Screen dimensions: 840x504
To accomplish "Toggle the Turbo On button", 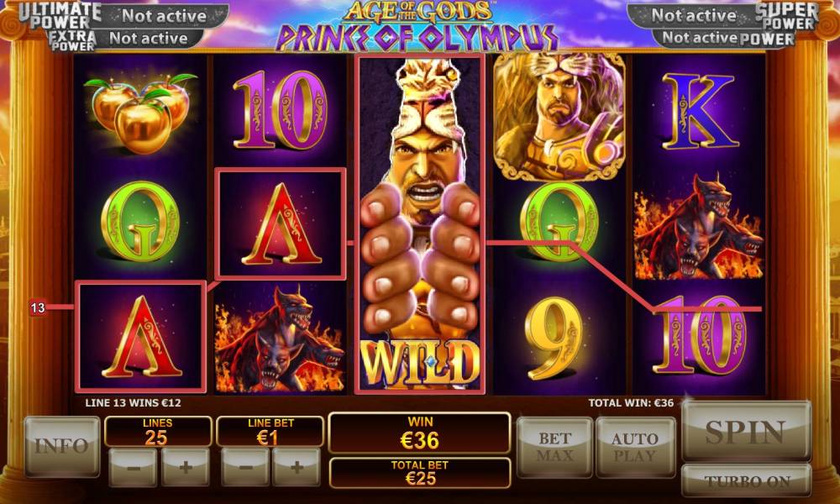I will click(x=746, y=480).
